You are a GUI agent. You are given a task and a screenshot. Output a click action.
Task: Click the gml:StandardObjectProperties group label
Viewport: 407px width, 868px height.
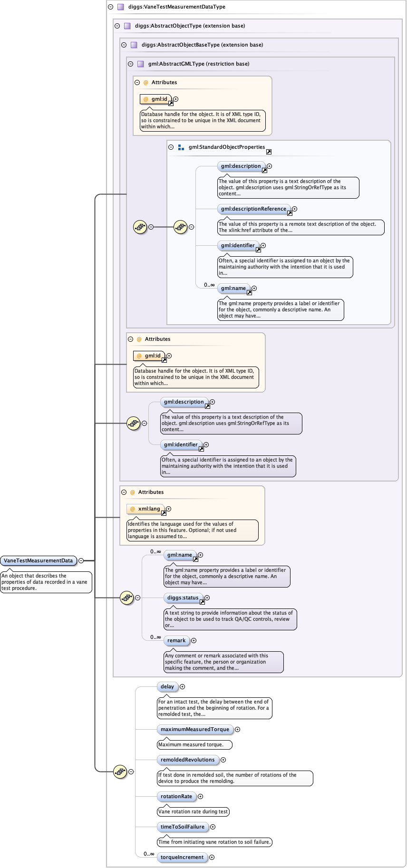click(x=227, y=147)
